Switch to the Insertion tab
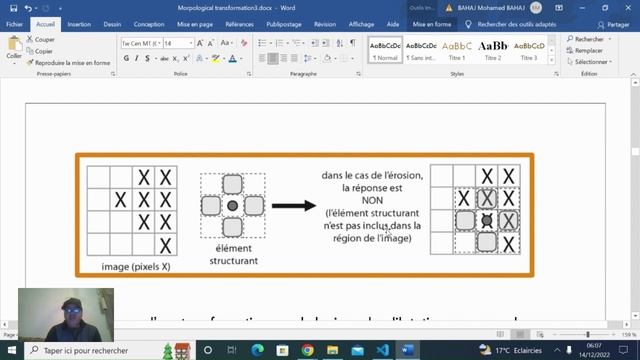 pos(79,24)
